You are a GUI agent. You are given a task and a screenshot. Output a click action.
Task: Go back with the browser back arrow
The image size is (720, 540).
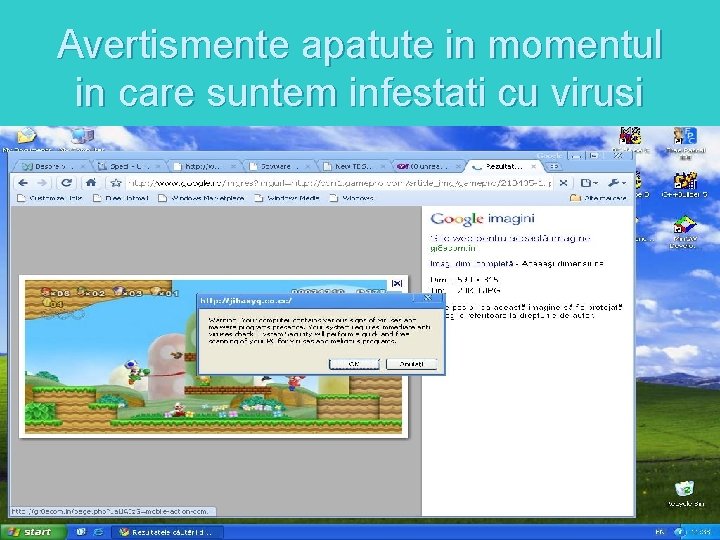(22, 183)
